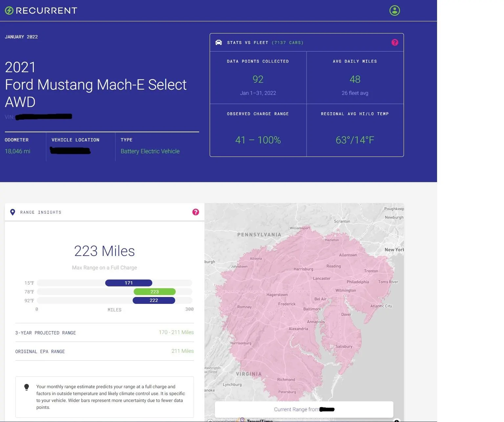Select the green 78°F range bar 223
The image size is (504, 422).
(x=155, y=292)
